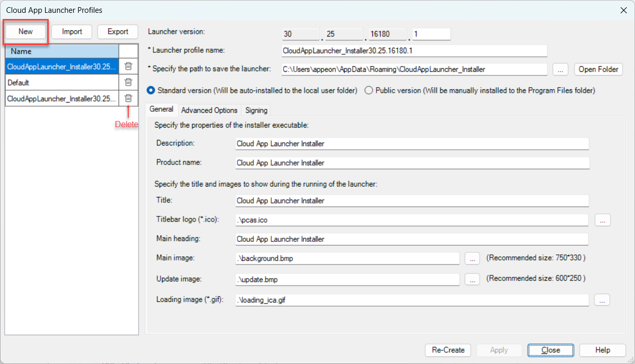Viewport: 635px width, 364px height.
Task: Click the Launcher profile name field
Action: 414,51
